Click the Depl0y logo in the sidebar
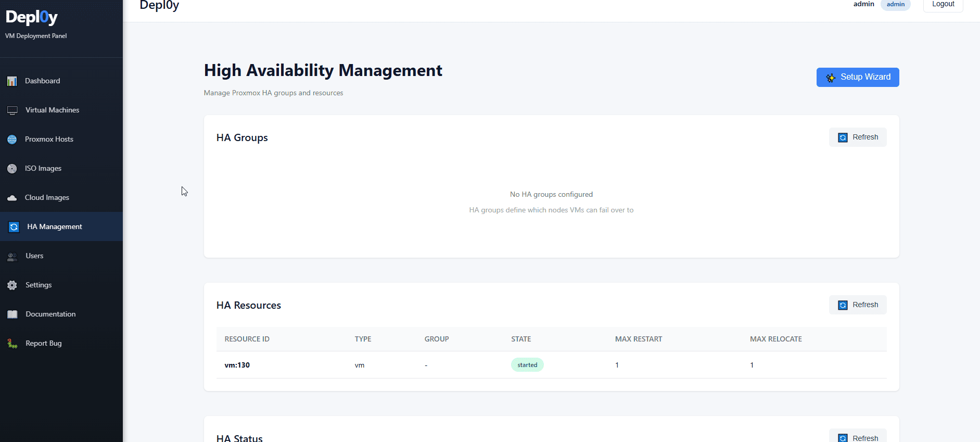The width and height of the screenshot is (980, 442). click(32, 17)
